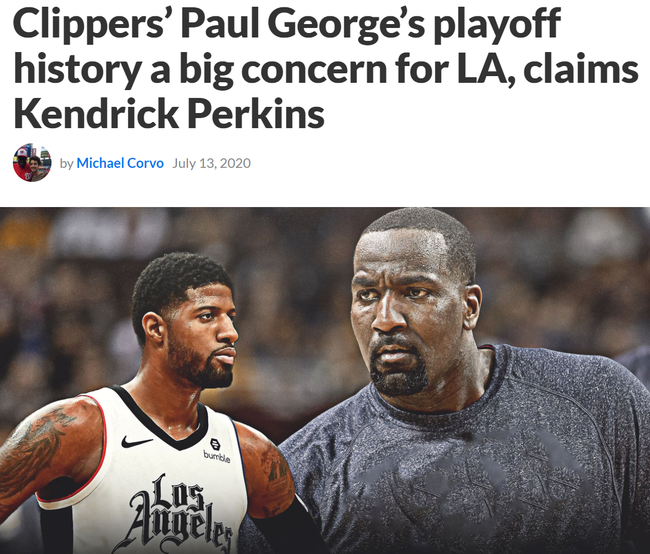Viewport: 650px width, 554px height.
Task: Open the author's circular avatar photo
Action: (x=32, y=163)
